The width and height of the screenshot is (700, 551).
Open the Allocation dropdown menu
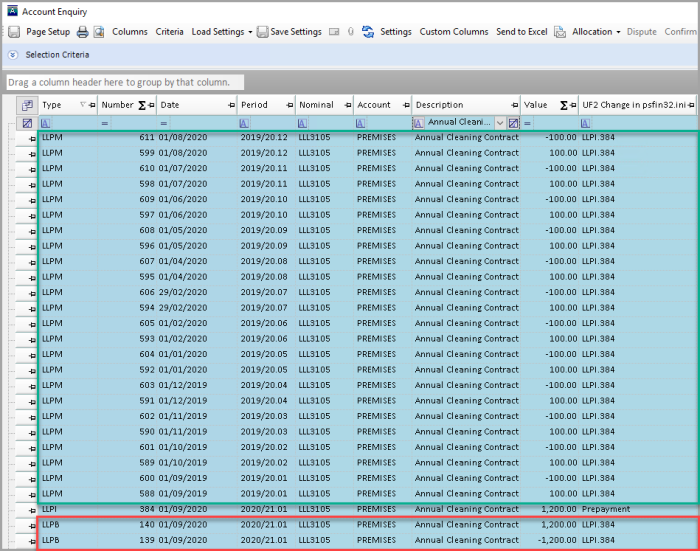pos(596,32)
